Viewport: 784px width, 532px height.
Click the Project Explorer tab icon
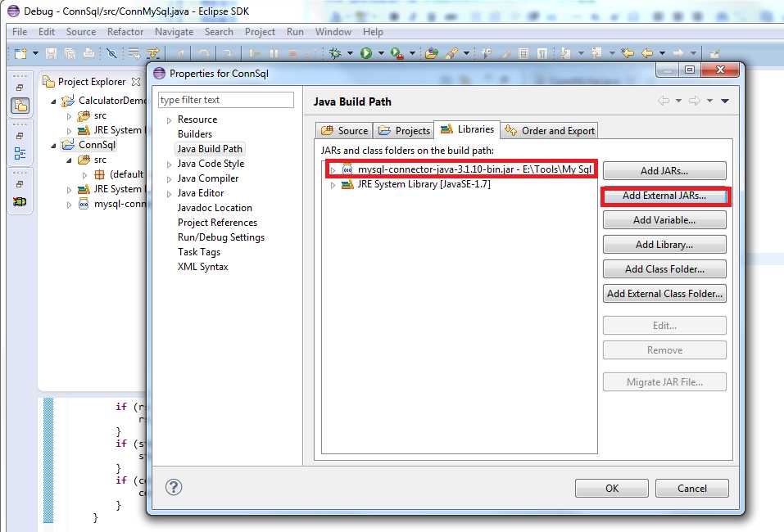point(48,81)
